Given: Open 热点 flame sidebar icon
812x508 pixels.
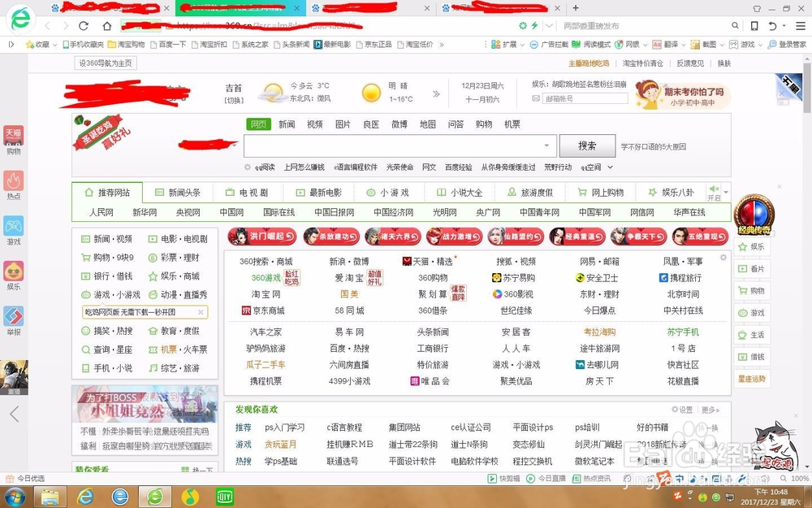Looking at the screenshot, I should coord(14,185).
